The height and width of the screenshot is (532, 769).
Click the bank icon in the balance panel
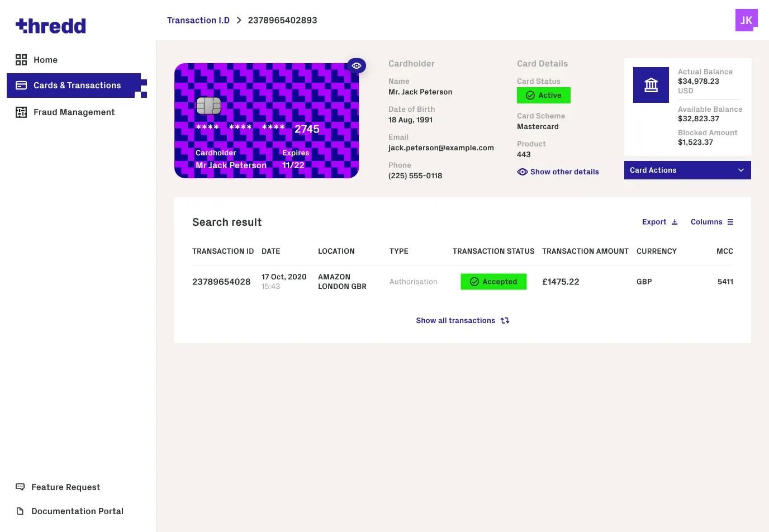[651, 84]
